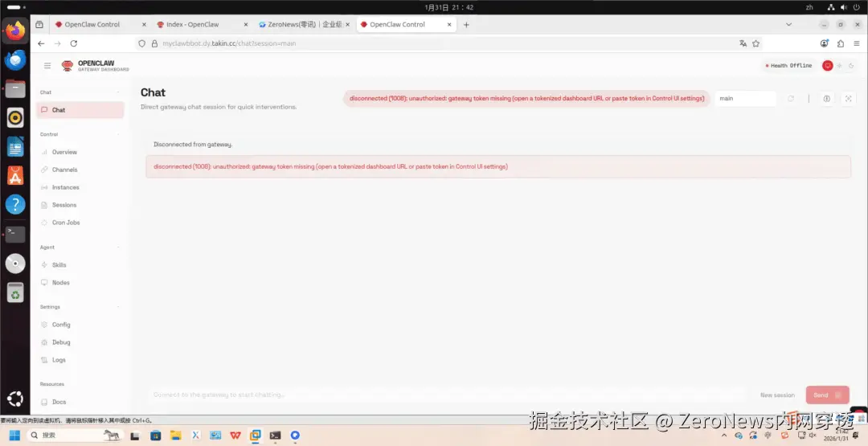This screenshot has width=868, height=446.
Task: Open the Firefox account icon
Action: click(825, 43)
